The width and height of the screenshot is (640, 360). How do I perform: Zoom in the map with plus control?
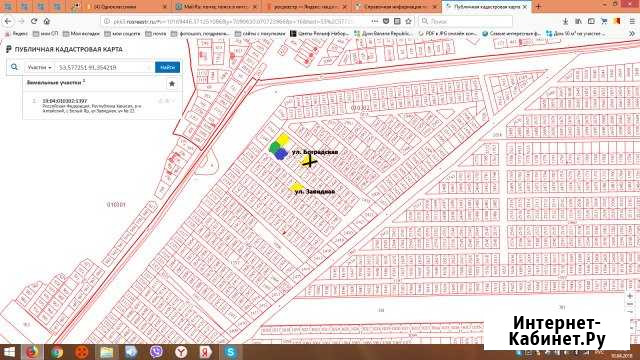point(630,296)
